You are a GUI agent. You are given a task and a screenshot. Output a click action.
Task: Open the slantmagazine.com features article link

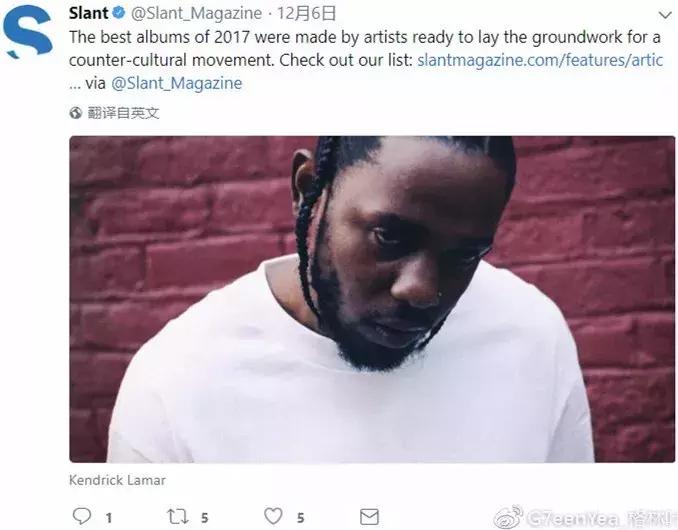coord(540,60)
